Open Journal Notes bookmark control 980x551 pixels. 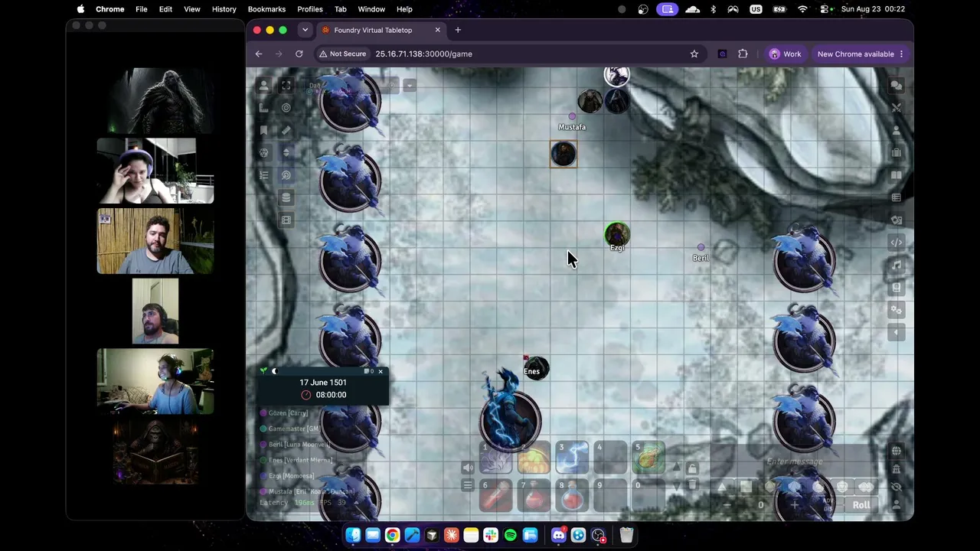coord(264,130)
